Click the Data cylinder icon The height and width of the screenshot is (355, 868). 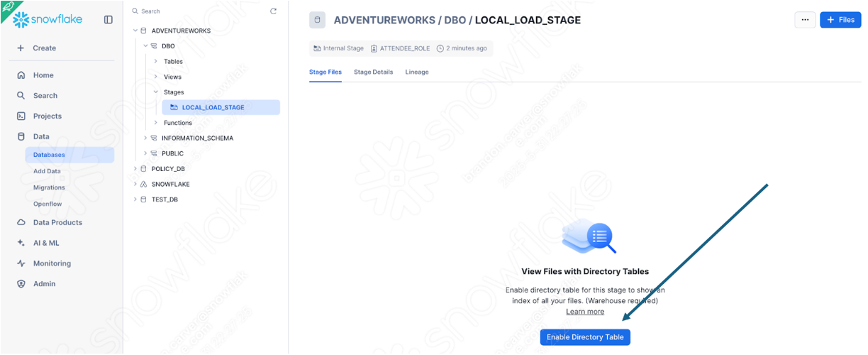(x=21, y=137)
